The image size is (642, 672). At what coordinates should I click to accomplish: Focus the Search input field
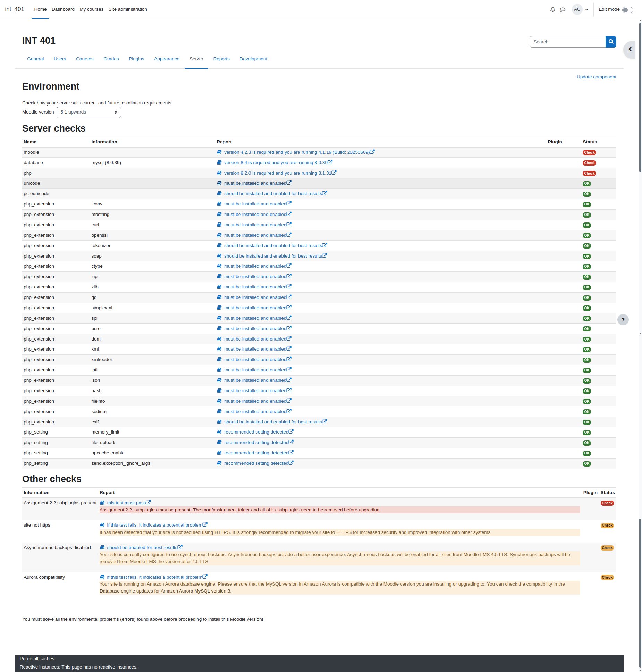567,42
